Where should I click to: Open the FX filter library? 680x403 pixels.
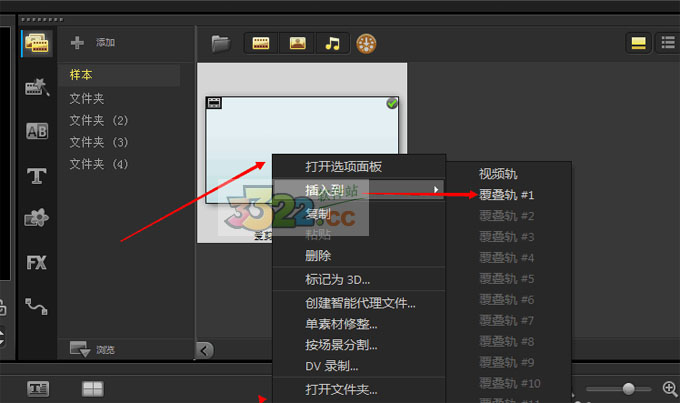(37, 263)
